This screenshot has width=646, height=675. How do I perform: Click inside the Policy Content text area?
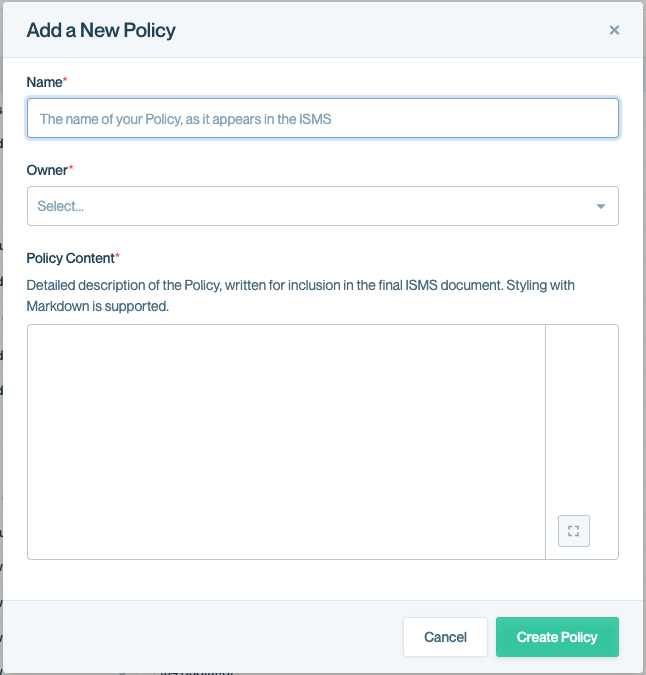click(x=286, y=441)
